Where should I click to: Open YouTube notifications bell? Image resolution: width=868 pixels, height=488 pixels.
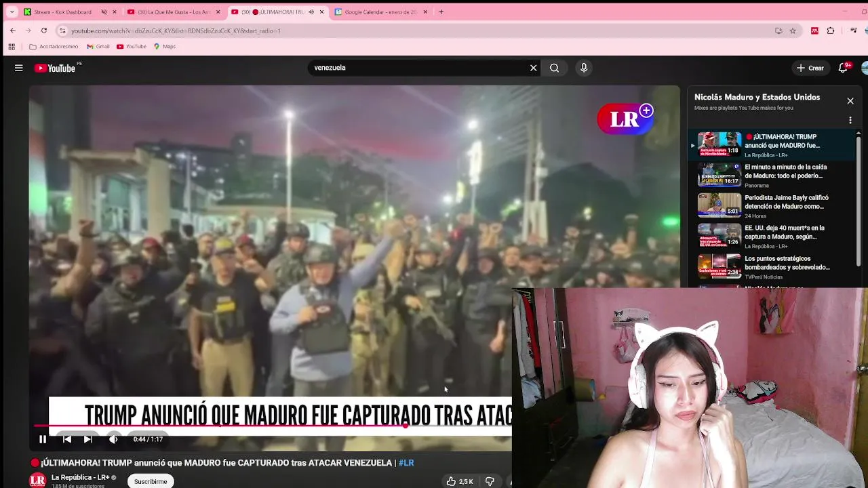click(x=843, y=68)
